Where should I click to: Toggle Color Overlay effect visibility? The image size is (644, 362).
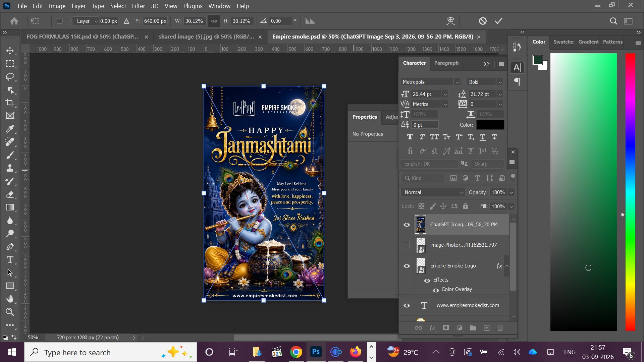[x=436, y=290]
